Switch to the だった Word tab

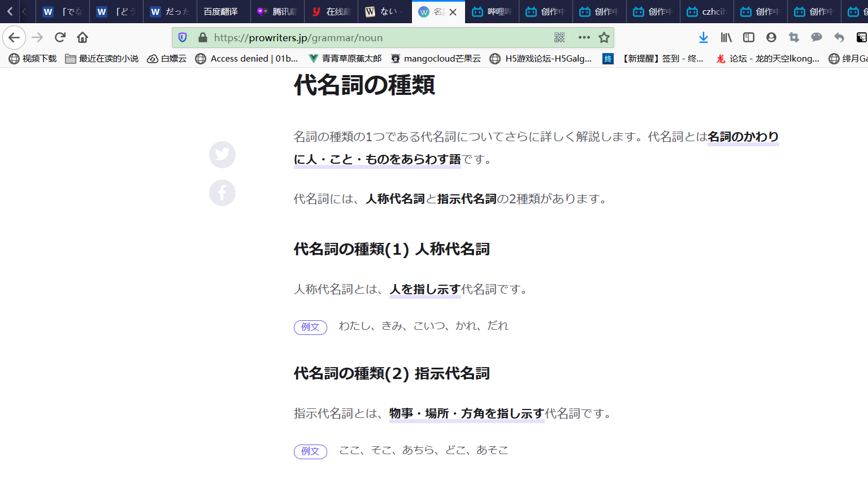[170, 12]
